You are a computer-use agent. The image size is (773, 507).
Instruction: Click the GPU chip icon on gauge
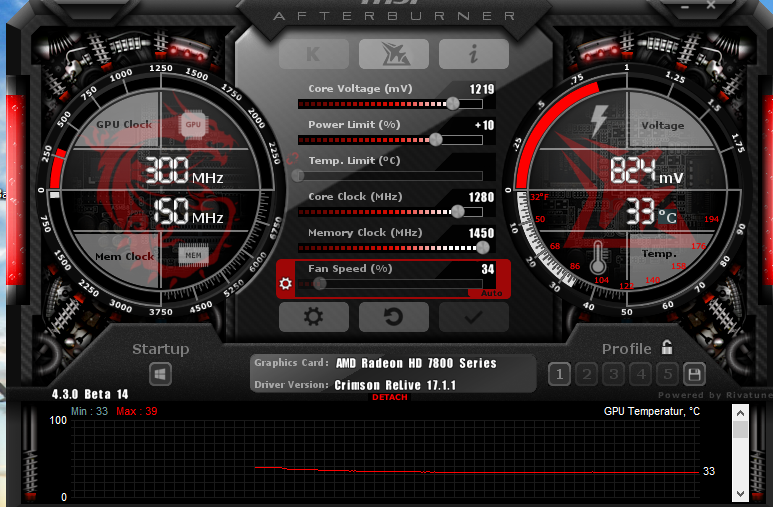click(x=193, y=125)
